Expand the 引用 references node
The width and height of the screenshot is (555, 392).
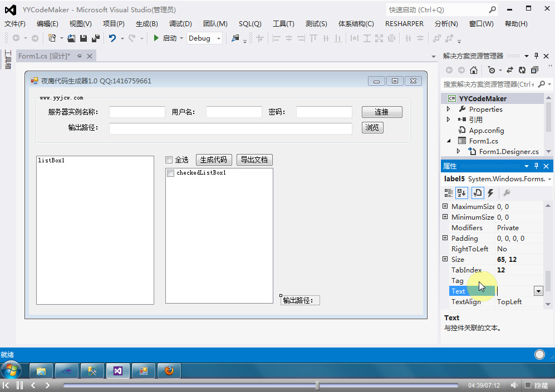[x=449, y=120]
